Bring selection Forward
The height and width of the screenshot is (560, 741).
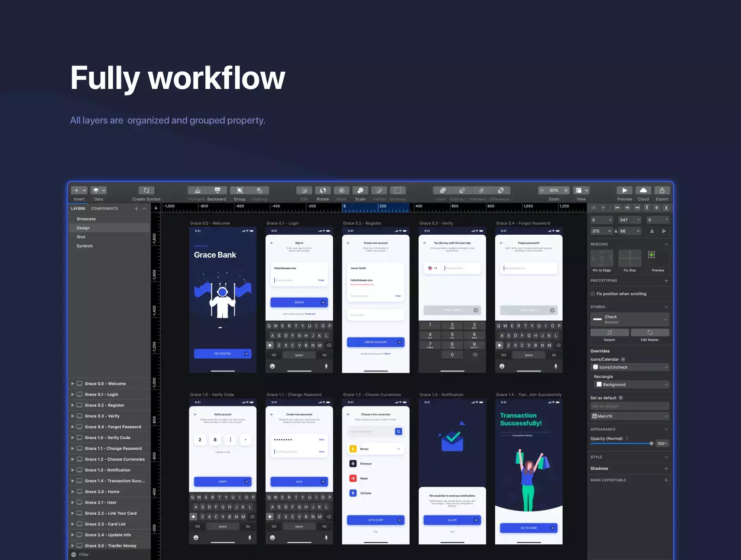click(x=198, y=190)
